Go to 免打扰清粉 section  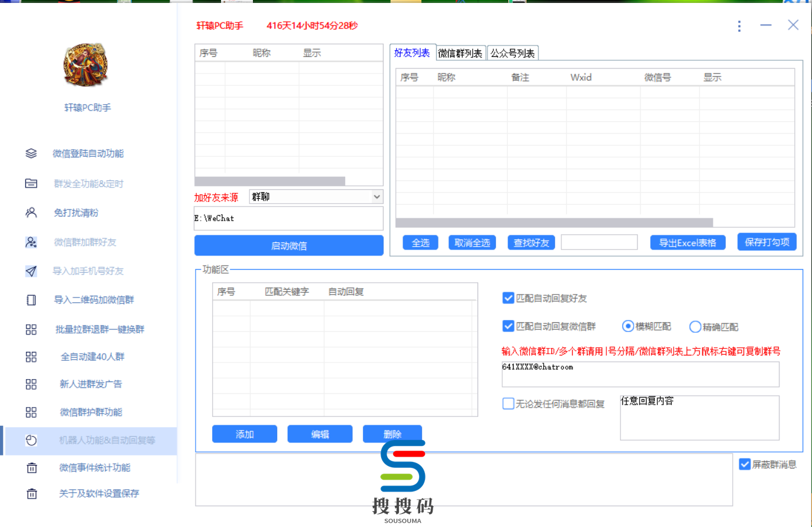pos(76,212)
